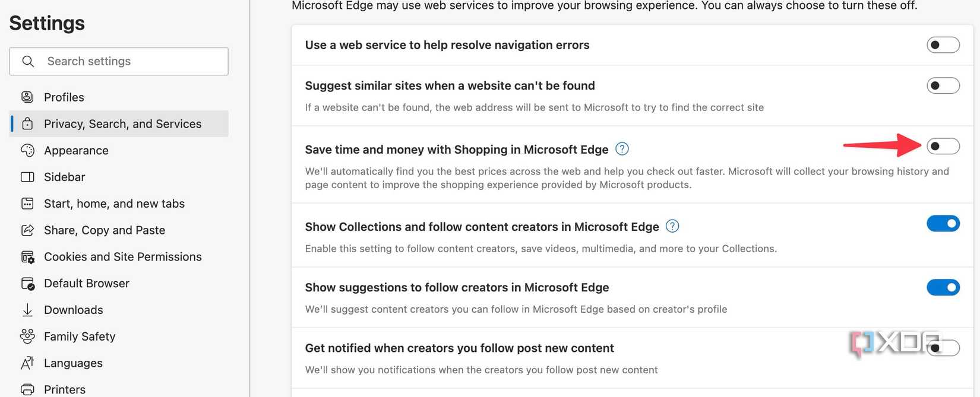The width and height of the screenshot is (980, 397).
Task: Click the Cookies and Site Permissions icon
Action: pyautogui.click(x=27, y=257)
